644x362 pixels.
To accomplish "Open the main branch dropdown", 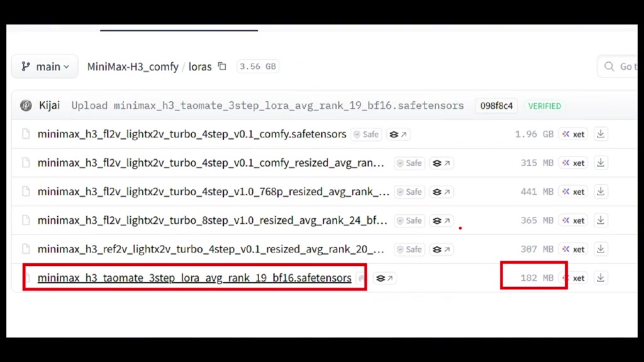I will click(x=45, y=67).
